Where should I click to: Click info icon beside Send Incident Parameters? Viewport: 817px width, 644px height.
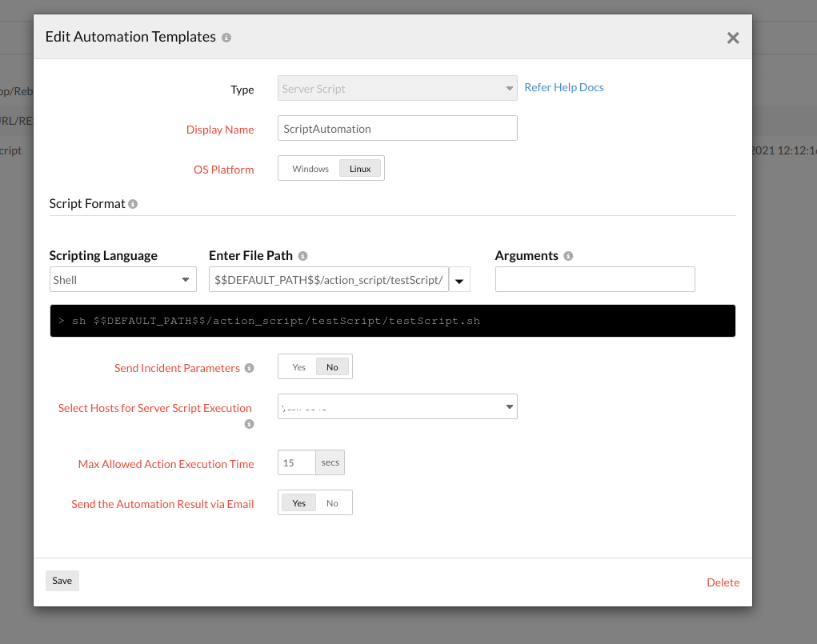tap(250, 368)
